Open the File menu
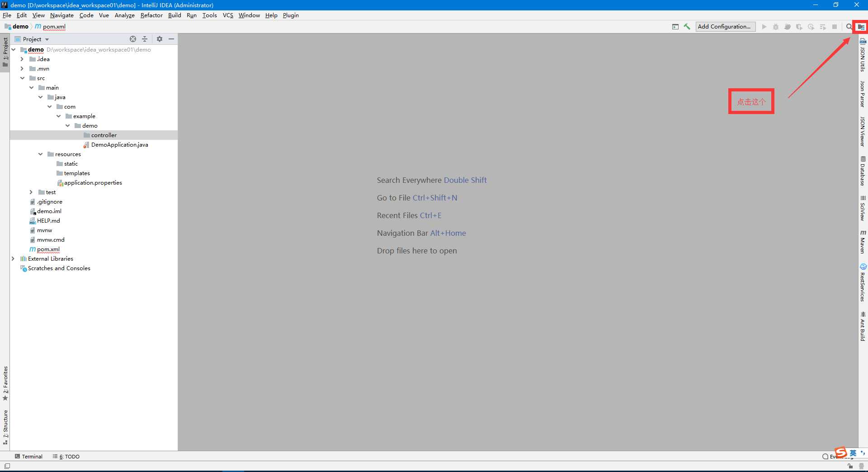 (7, 15)
